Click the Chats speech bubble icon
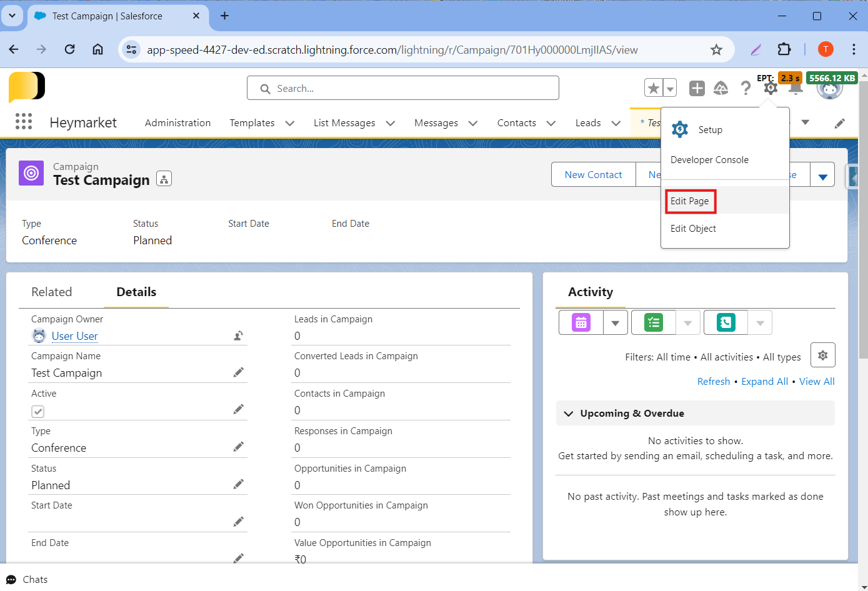The image size is (868, 591). coord(11,580)
